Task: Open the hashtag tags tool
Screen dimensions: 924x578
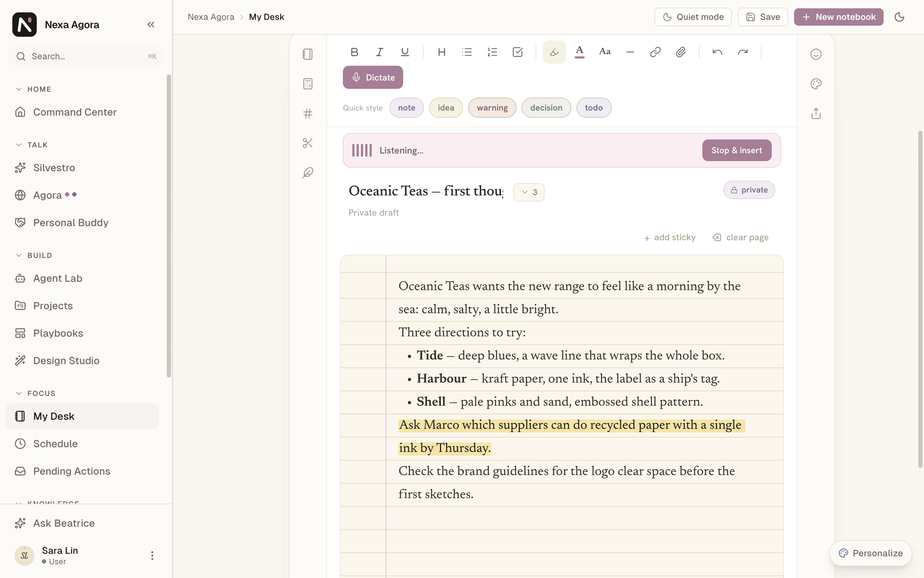Action: [308, 113]
